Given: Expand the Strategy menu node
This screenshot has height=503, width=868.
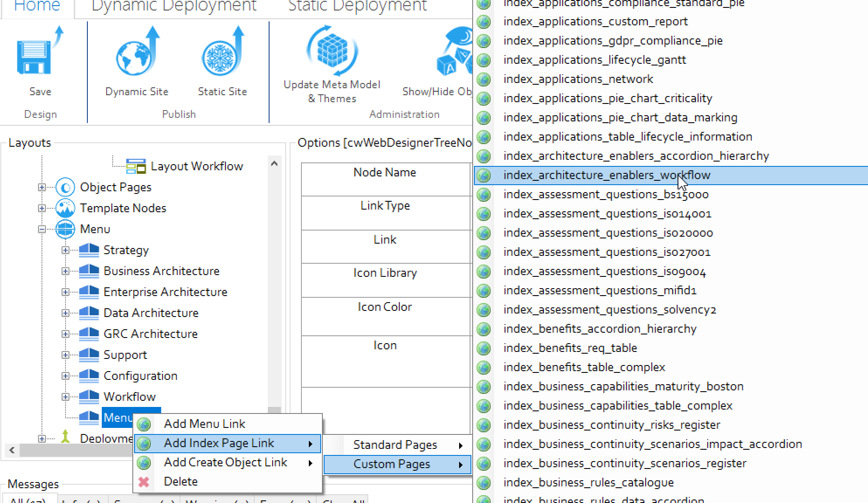Looking at the screenshot, I should [x=66, y=250].
